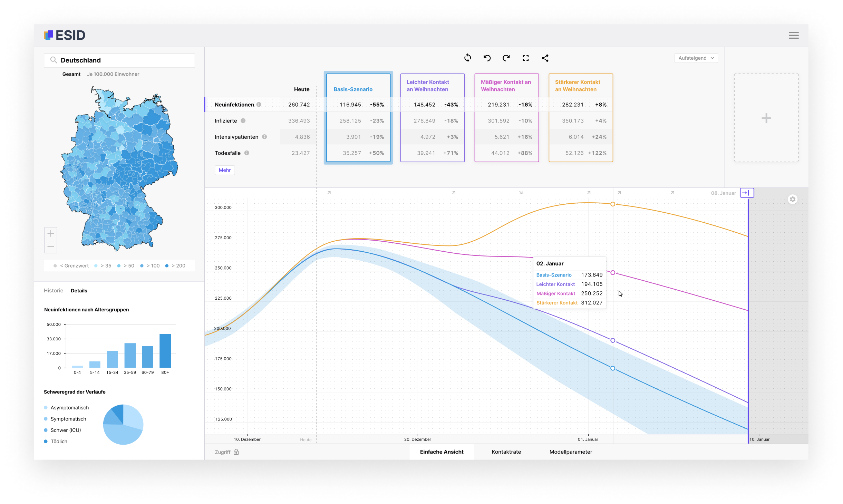This screenshot has width=843, height=504.
Task: Click the Deutschland search field
Action: tap(119, 60)
